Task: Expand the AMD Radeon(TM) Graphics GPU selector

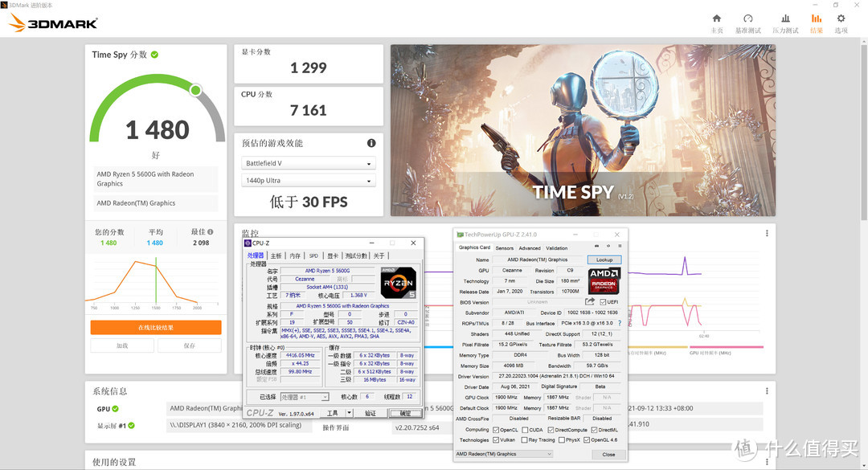Action: pyautogui.click(x=504, y=454)
